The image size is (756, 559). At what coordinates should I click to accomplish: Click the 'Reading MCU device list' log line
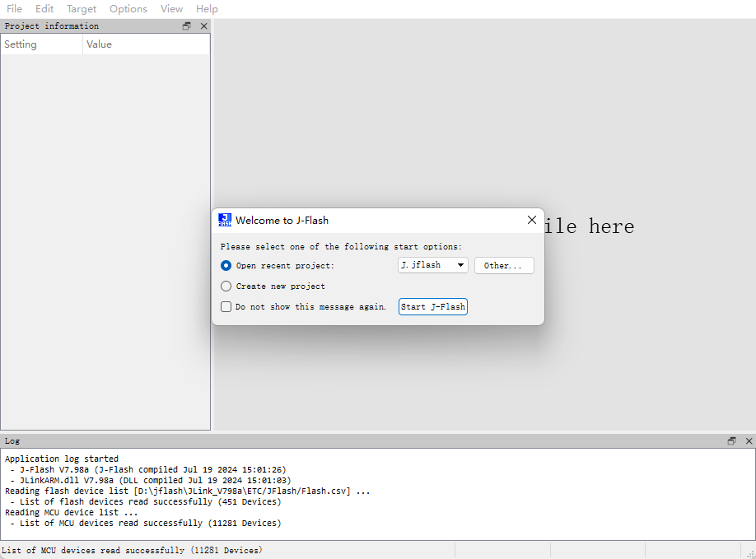click(x=72, y=512)
